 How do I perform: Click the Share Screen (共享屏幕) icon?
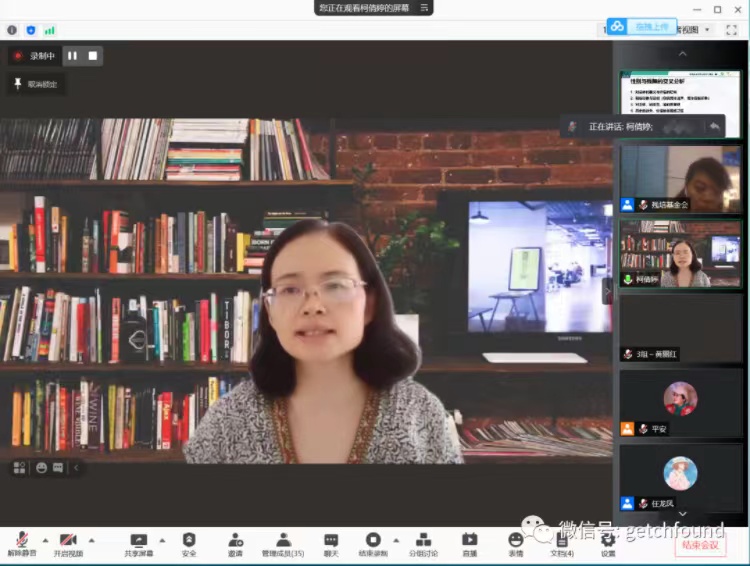[x=139, y=540]
